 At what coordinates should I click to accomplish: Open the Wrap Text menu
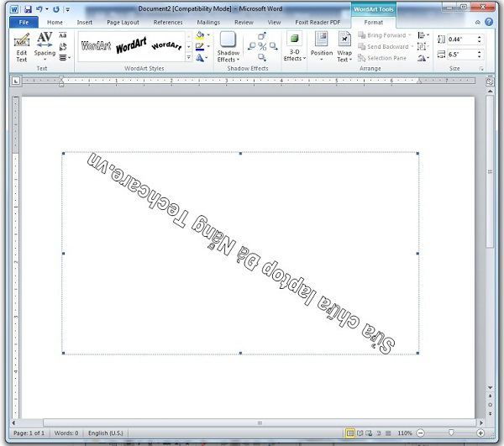click(344, 47)
